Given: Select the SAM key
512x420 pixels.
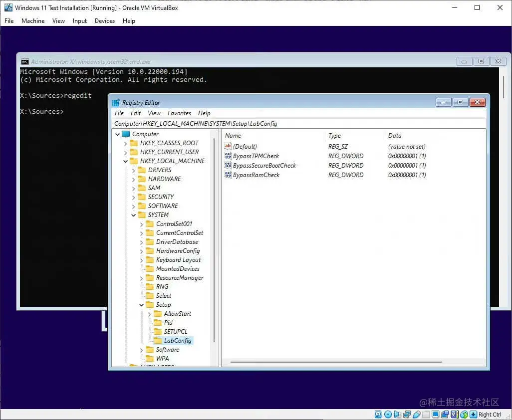Looking at the screenshot, I should [154, 188].
